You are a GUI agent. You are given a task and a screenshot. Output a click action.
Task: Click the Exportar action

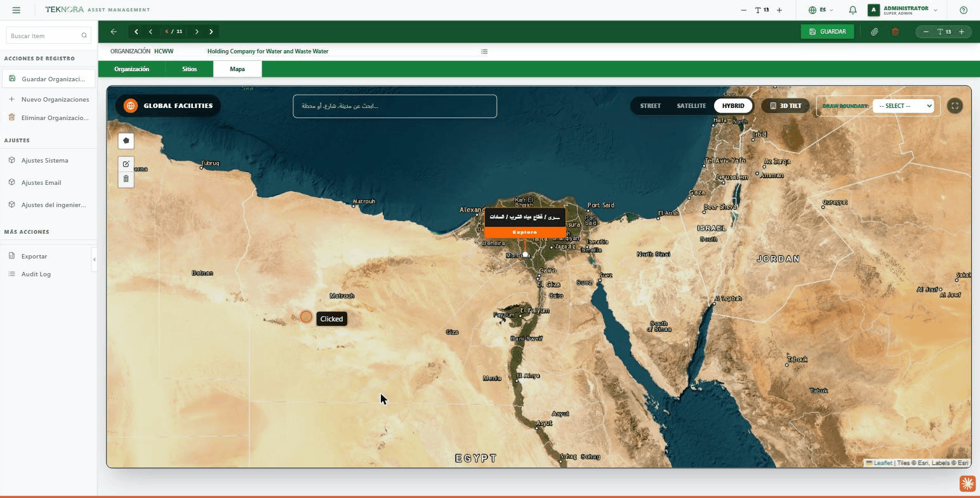tap(34, 256)
